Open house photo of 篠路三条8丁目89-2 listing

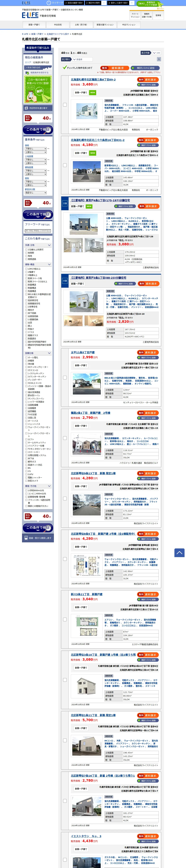pos(87,111)
